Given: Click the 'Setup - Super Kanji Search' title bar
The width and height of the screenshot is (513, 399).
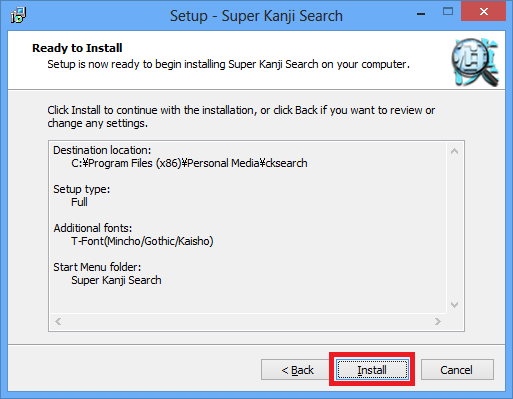Looking at the screenshot, I should click(x=256, y=16).
